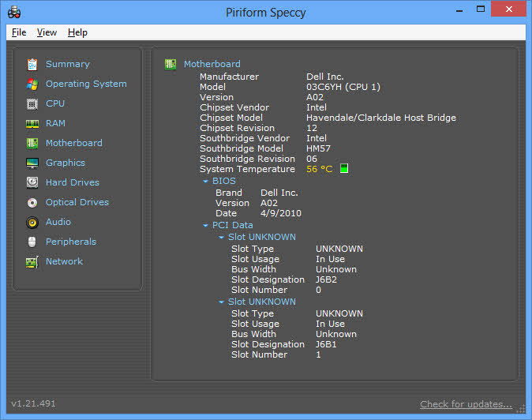Open the View menu
The image size is (532, 420).
(47, 32)
